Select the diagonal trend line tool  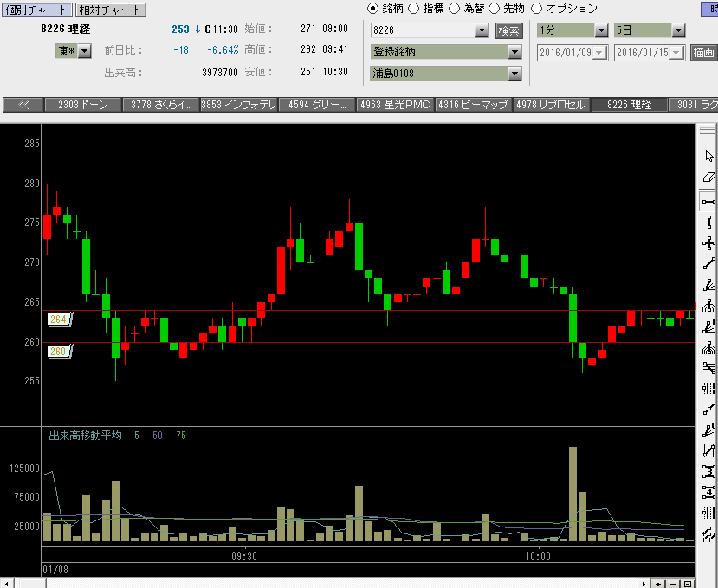tap(708, 264)
